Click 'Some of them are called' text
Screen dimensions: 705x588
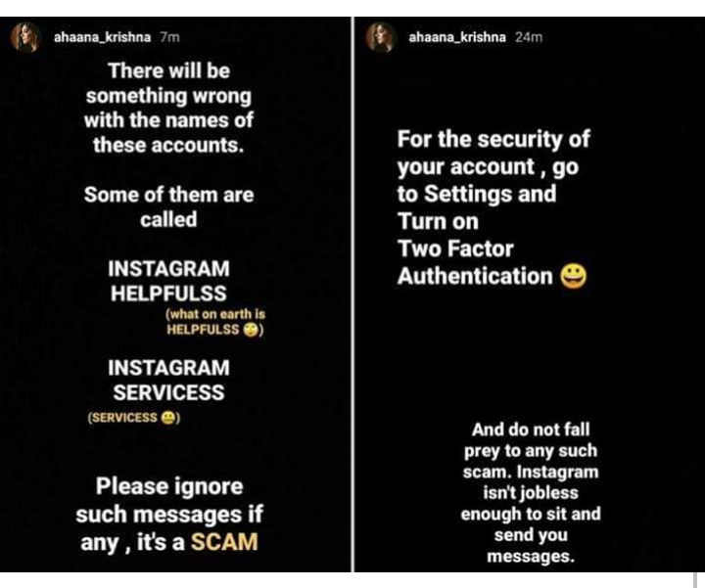(x=168, y=207)
